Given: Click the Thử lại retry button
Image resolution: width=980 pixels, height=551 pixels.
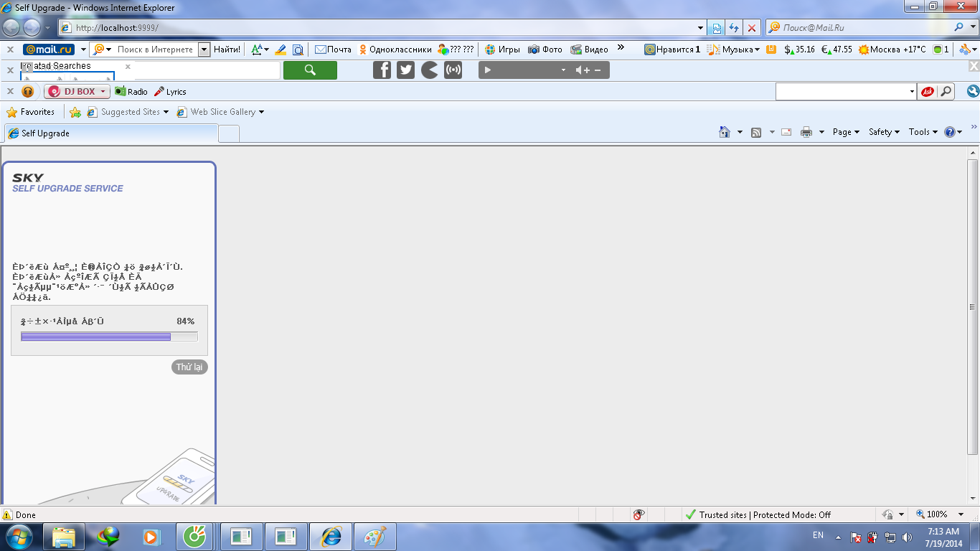Looking at the screenshot, I should coord(189,367).
